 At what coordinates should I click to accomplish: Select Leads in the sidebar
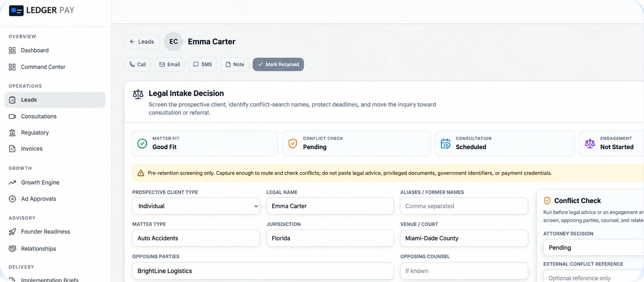(x=55, y=100)
